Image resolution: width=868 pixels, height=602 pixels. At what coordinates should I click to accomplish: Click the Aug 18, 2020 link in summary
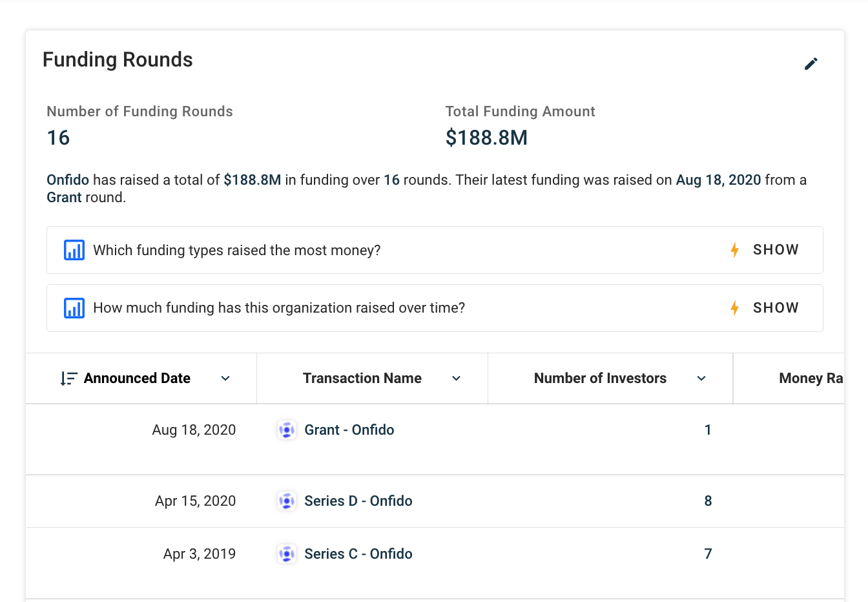click(x=718, y=180)
